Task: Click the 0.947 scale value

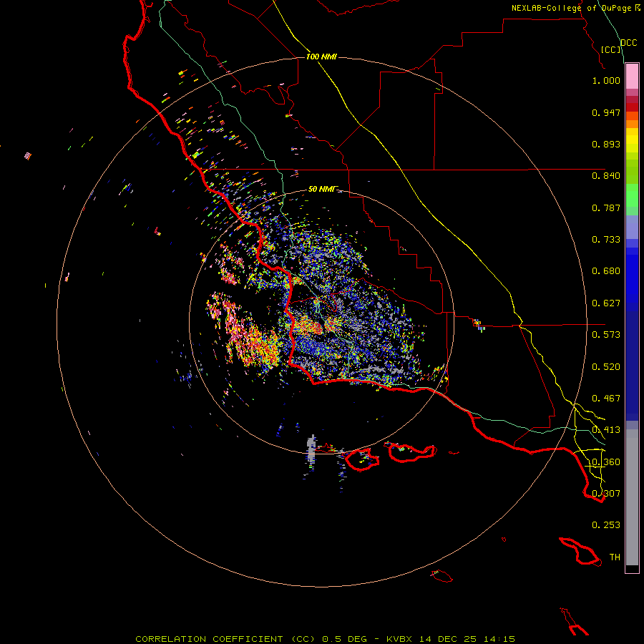Action: tap(606, 112)
